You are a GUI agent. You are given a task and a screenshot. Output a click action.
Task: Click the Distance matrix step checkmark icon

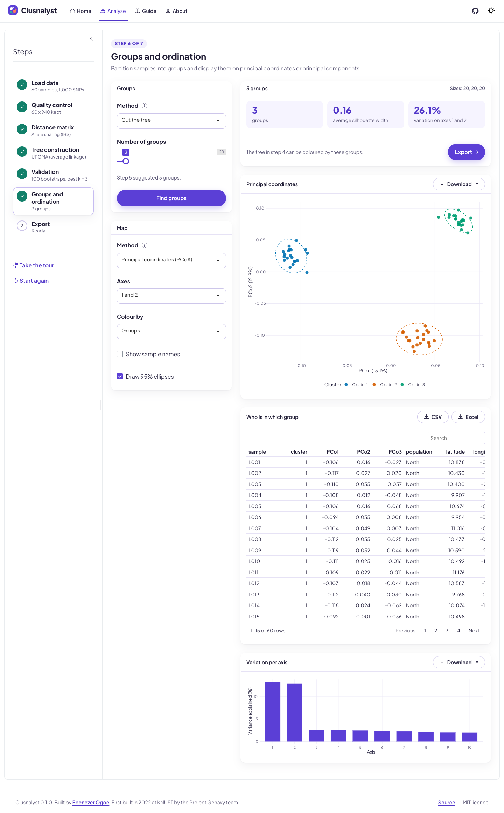pyautogui.click(x=22, y=129)
